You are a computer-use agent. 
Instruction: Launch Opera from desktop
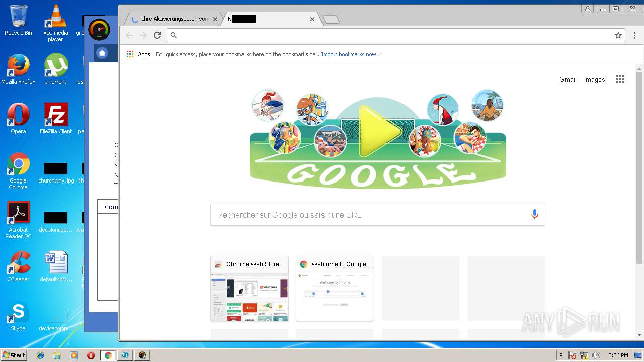click(x=18, y=119)
